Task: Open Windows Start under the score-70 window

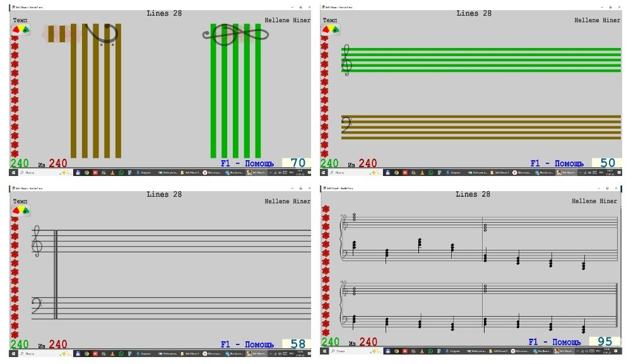Action: [x=13, y=172]
